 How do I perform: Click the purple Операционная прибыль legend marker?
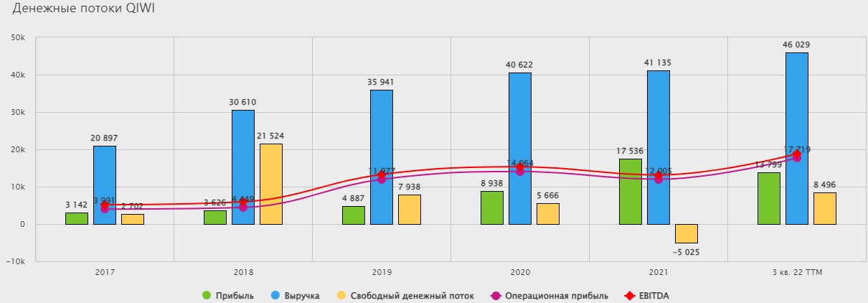(x=494, y=295)
